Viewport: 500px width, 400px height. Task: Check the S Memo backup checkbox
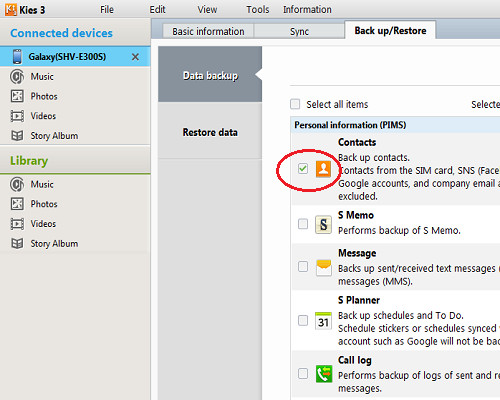(303, 224)
